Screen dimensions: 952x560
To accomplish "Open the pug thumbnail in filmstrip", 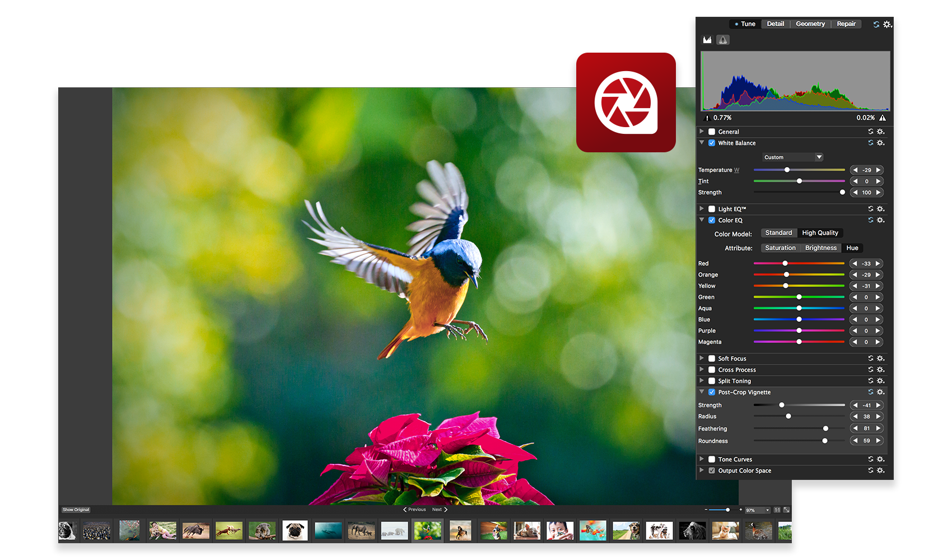I will [295, 530].
